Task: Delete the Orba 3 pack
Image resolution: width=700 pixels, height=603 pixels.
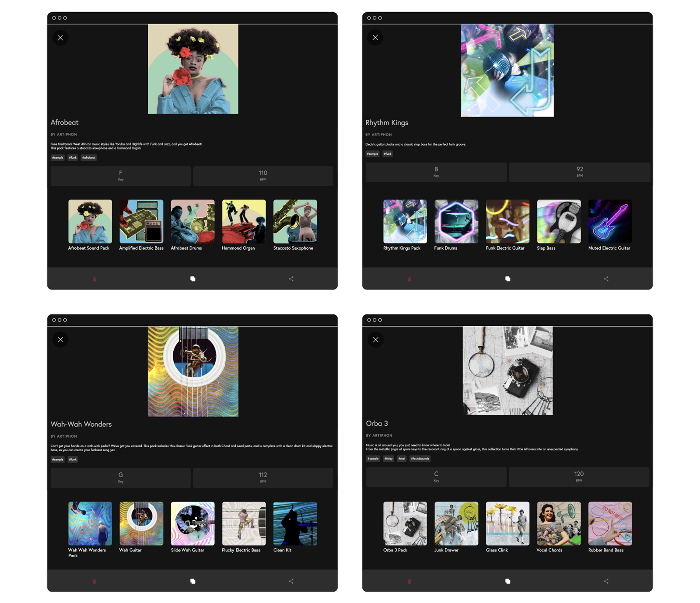Action: tap(409, 581)
